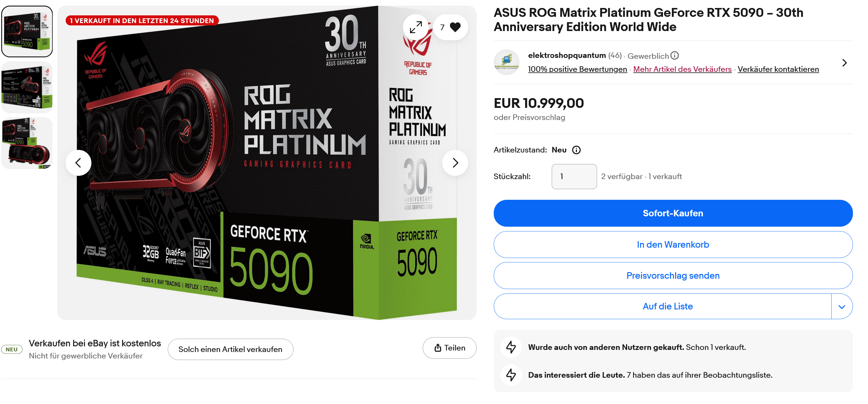Open seller details chevron arrow
The width and height of the screenshot is (868, 404).
(x=844, y=63)
